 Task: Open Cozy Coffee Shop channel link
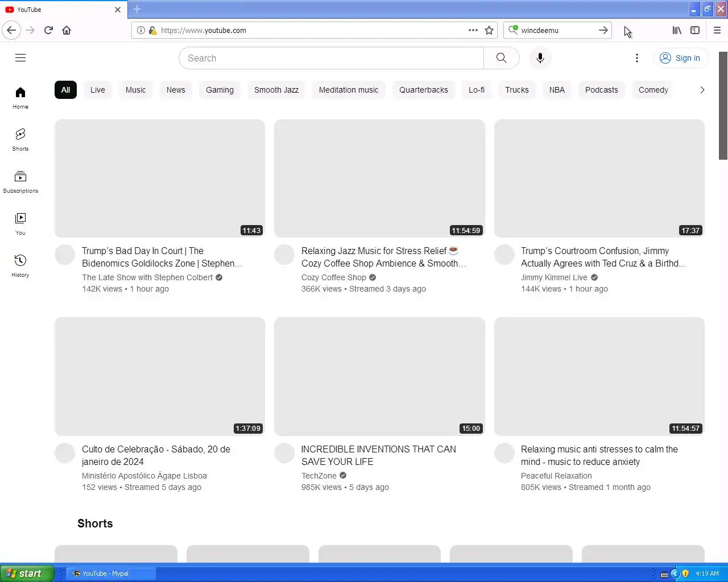[x=334, y=277]
